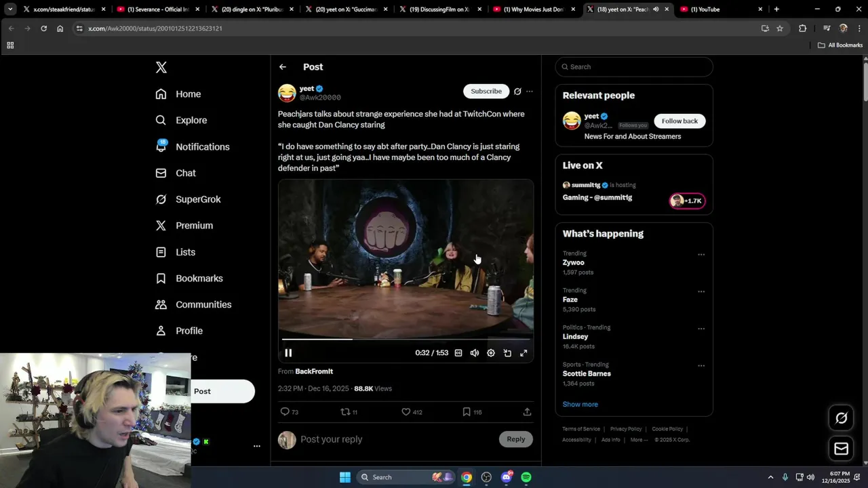Open Explore in the X sidebar
This screenshot has height=488, width=868.
pos(181,120)
